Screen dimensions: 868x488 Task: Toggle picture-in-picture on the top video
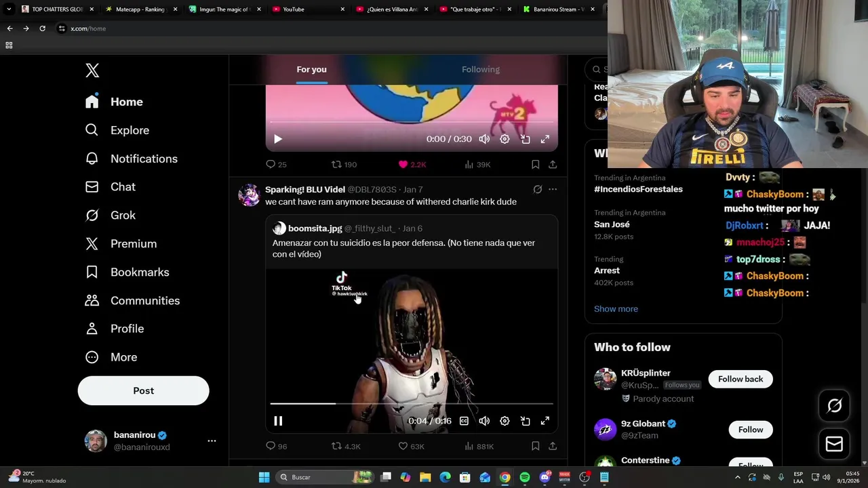pos(525,139)
